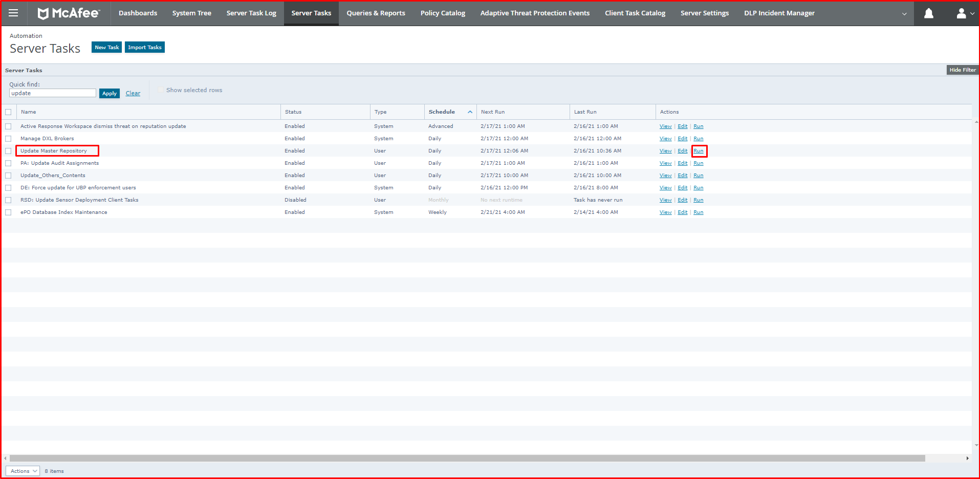Screen dimensions: 980x479
Task: Sort by Type column header
Action: coord(380,112)
